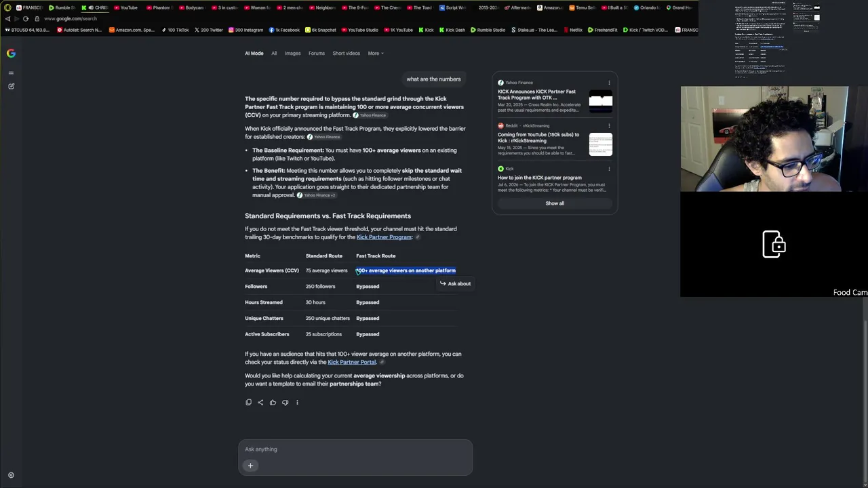Switch to the Rumble browser tab

tap(62, 7)
